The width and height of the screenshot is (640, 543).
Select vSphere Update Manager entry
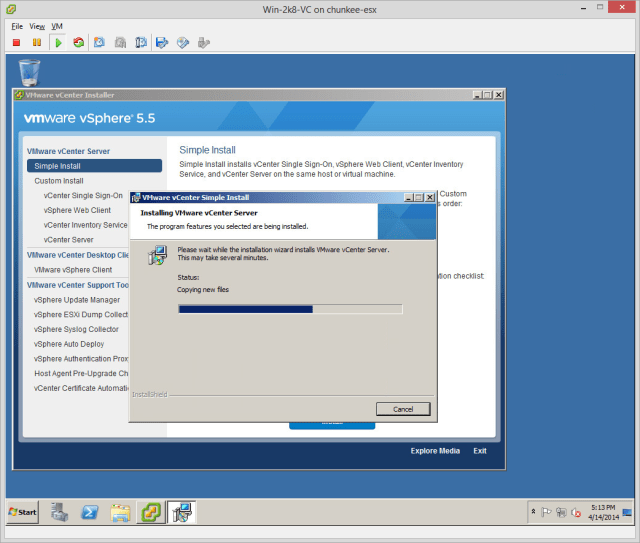point(77,300)
